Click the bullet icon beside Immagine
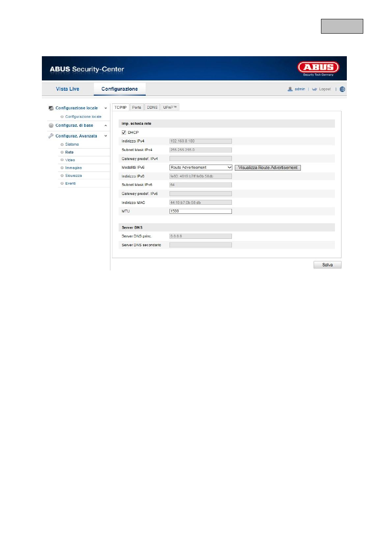 click(x=62, y=168)
